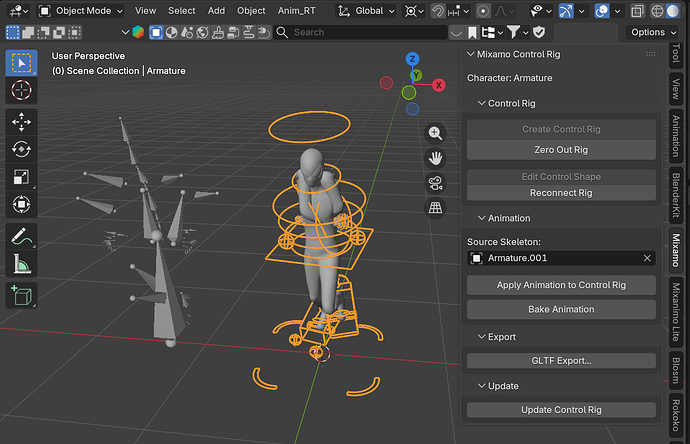Open the Anim_RT menu
The height and width of the screenshot is (444, 690).
297,11
